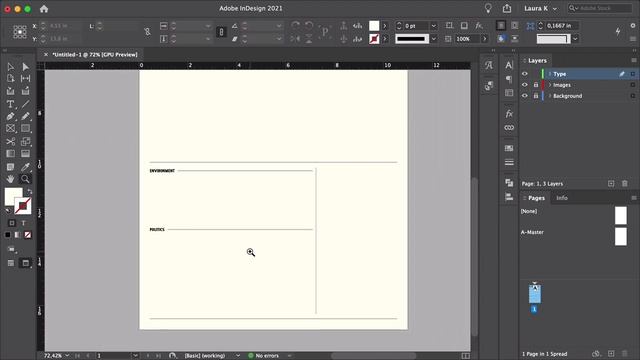
Task: Click the Adobe Stock search field
Action: 600,8
